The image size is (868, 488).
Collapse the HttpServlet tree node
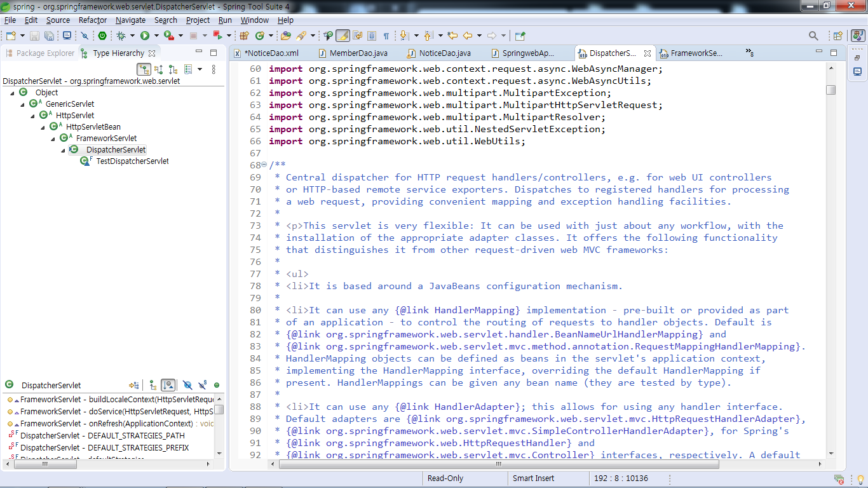(x=33, y=116)
